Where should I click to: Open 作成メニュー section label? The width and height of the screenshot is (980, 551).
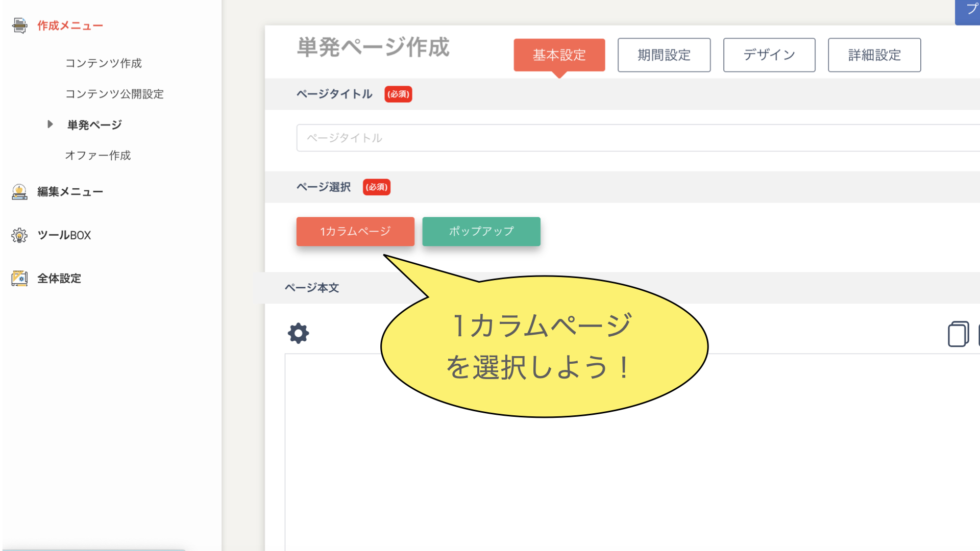pyautogui.click(x=70, y=26)
